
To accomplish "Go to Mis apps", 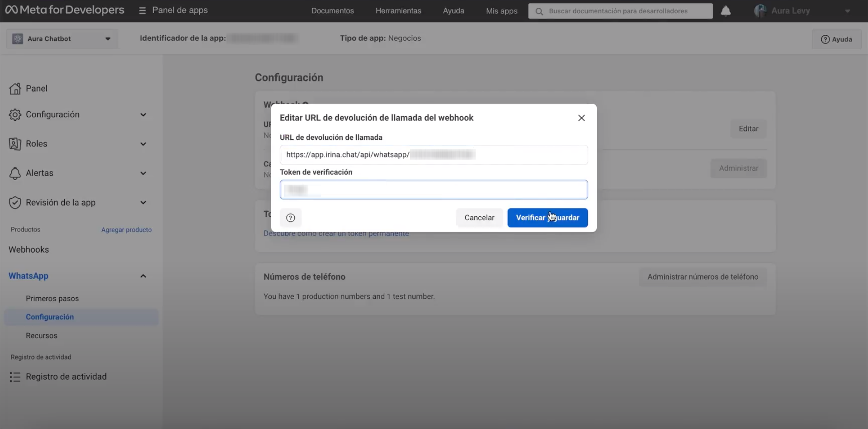I will pyautogui.click(x=501, y=11).
